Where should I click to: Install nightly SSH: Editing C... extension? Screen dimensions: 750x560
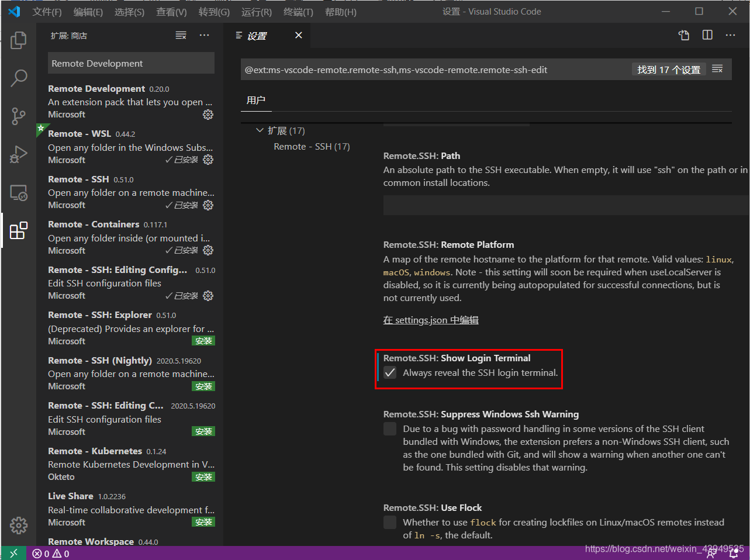point(203,431)
